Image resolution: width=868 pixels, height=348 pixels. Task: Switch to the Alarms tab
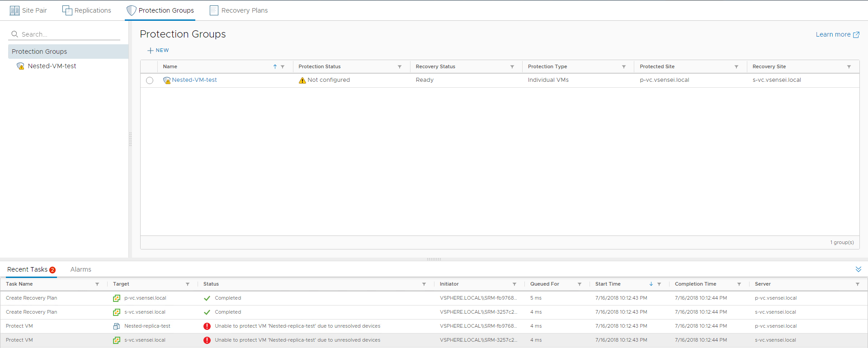tap(80, 269)
